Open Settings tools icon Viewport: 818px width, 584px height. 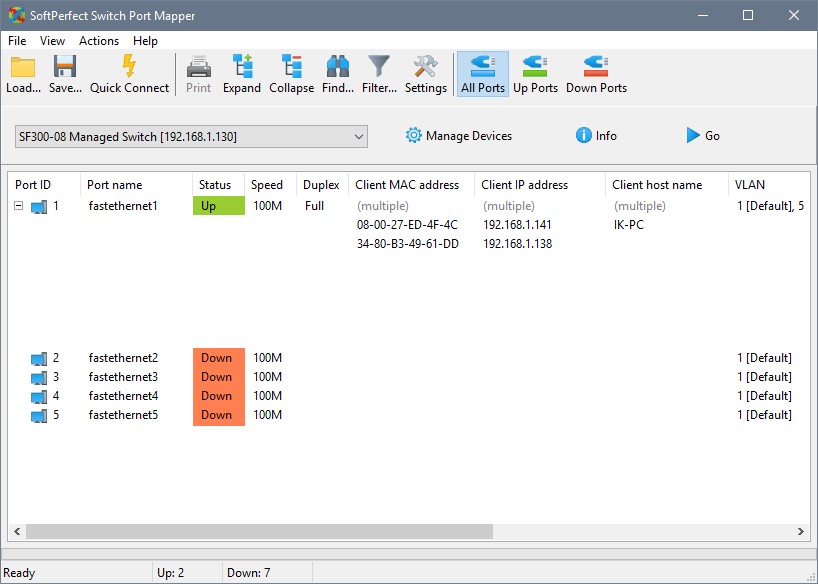(426, 67)
